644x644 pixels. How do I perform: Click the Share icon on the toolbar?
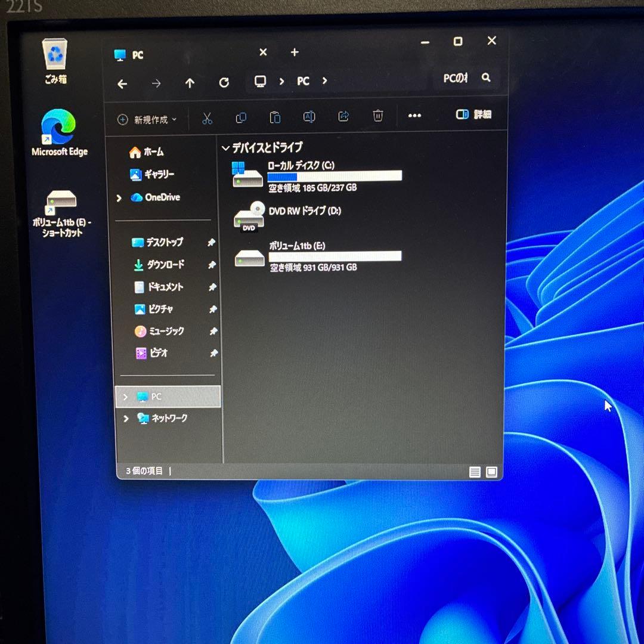[x=343, y=117]
